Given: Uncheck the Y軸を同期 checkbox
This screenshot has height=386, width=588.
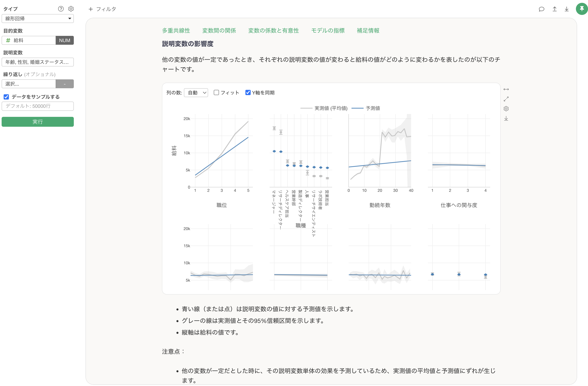Looking at the screenshot, I should [x=248, y=92].
